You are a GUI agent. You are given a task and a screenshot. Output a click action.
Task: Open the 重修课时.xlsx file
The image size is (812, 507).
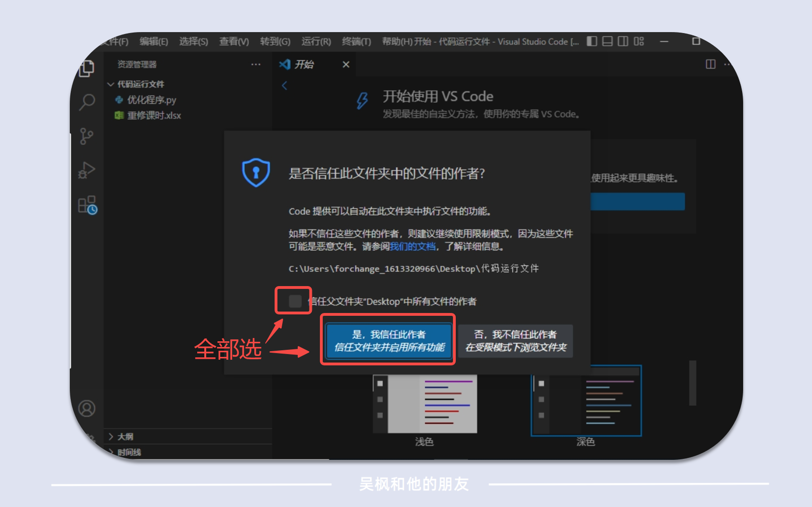(154, 116)
